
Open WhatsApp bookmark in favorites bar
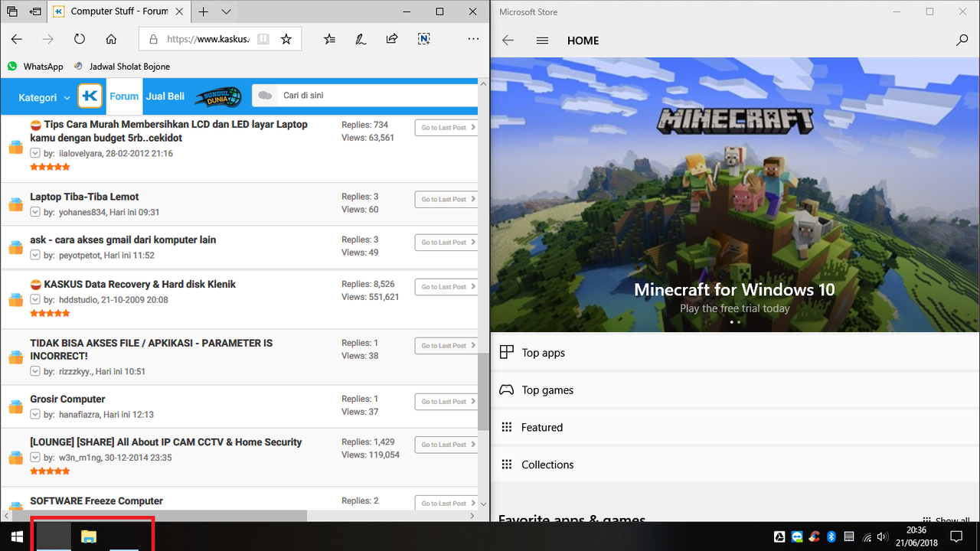[35, 67]
